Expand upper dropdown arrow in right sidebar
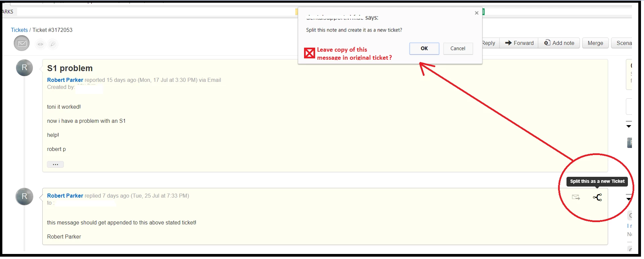Screen dimensions: 644x259 [629, 126]
